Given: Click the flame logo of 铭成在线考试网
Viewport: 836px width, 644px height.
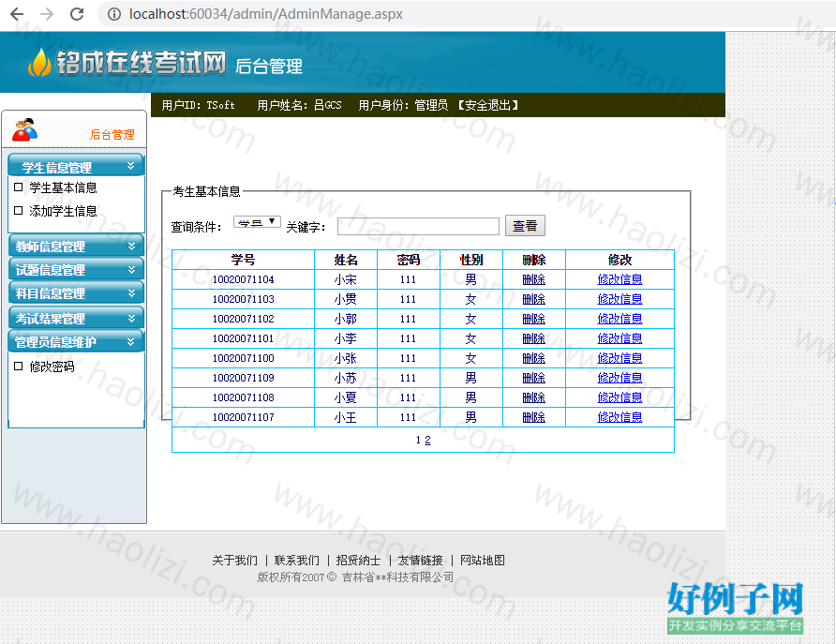Looking at the screenshot, I should 39,63.
